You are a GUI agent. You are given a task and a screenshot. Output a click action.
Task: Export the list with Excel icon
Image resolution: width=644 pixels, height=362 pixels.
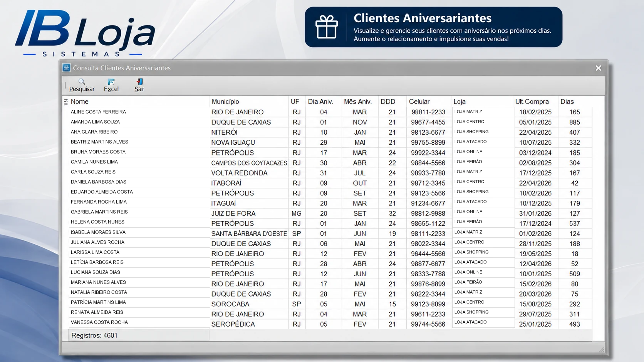coord(111,82)
